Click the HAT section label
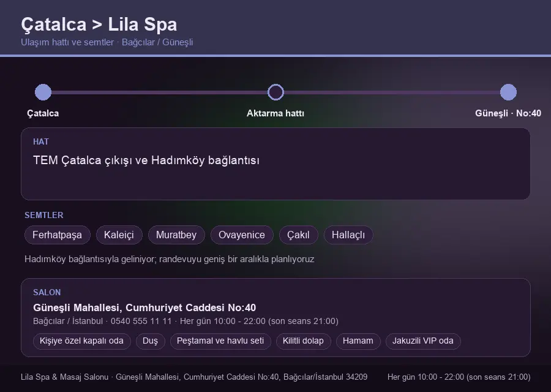This screenshot has height=392, width=551. pyautogui.click(x=41, y=141)
